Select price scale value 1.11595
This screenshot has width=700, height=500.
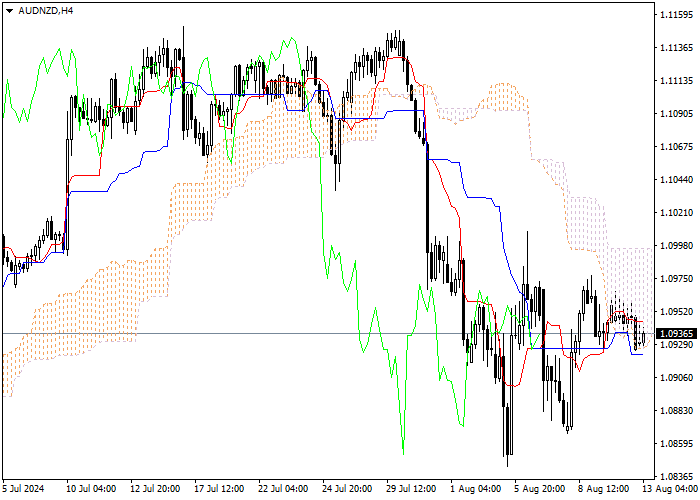(676, 15)
